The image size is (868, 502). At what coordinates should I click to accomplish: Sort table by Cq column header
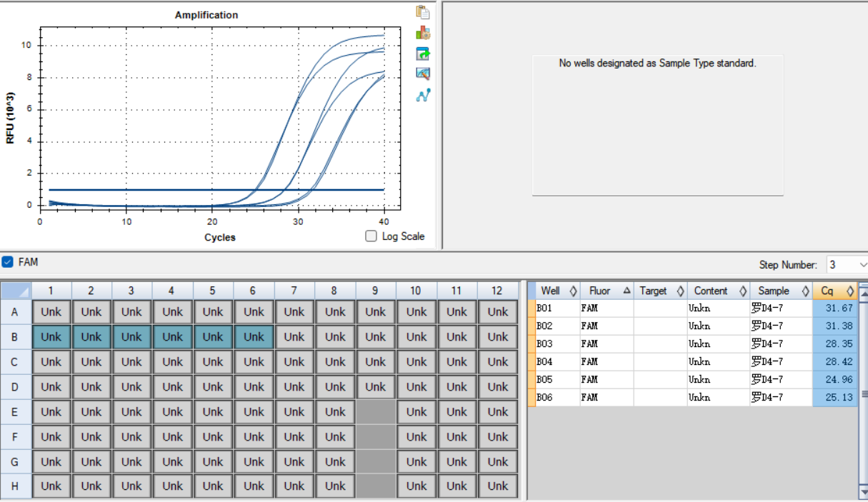[x=834, y=291]
